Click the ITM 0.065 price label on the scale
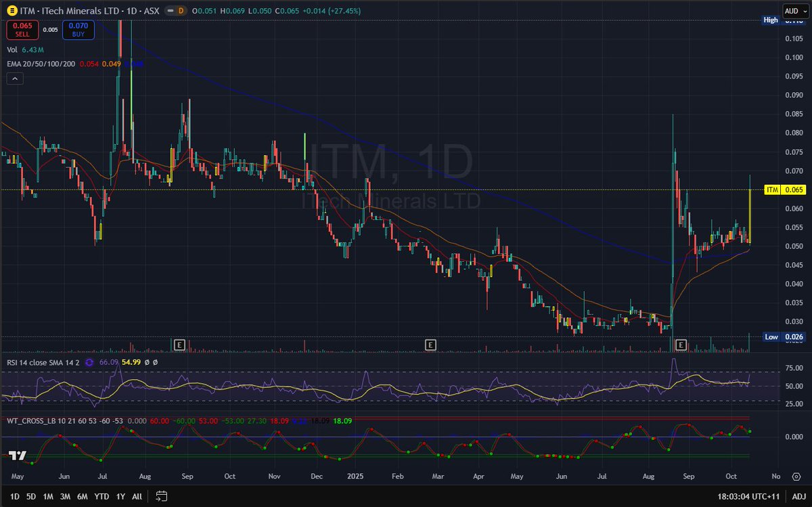The image size is (812, 507). pyautogui.click(x=784, y=190)
